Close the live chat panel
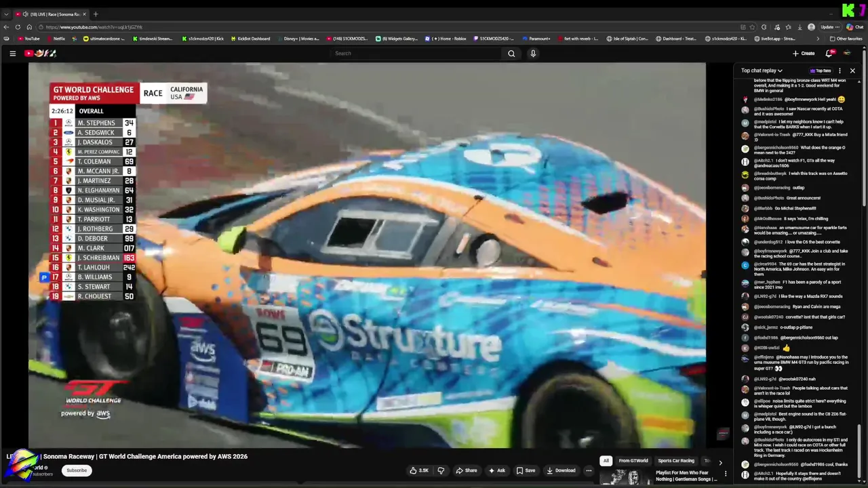 click(852, 70)
